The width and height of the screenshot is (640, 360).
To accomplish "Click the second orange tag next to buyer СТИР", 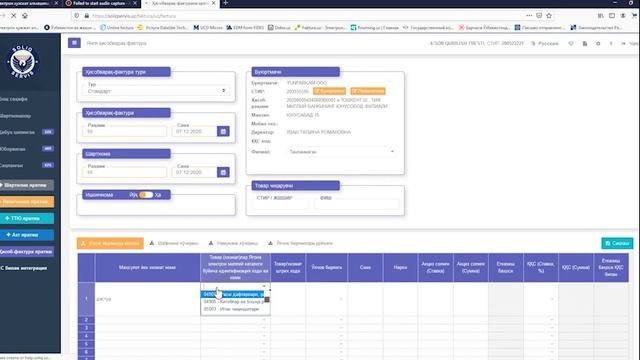I will (x=368, y=91).
